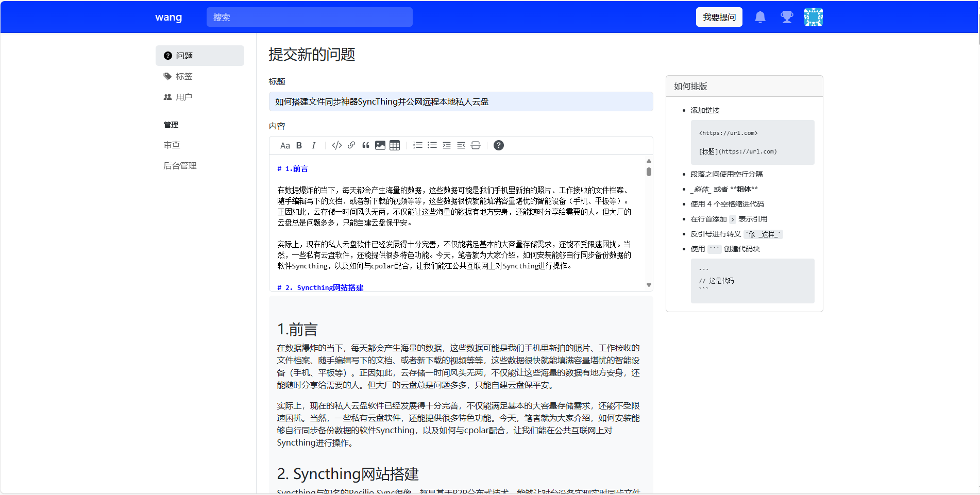Open notifications bell icon

coord(760,17)
